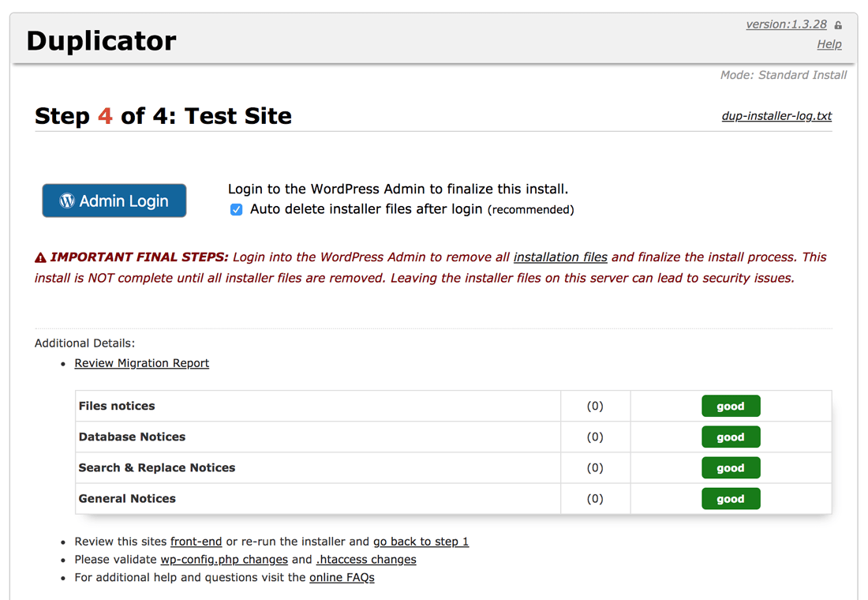Open the Help link
The height and width of the screenshot is (600, 868).
click(829, 44)
